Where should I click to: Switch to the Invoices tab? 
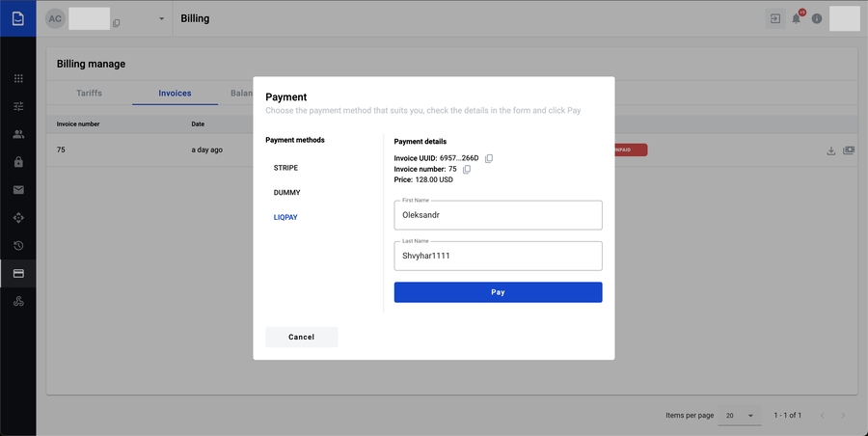(x=175, y=93)
